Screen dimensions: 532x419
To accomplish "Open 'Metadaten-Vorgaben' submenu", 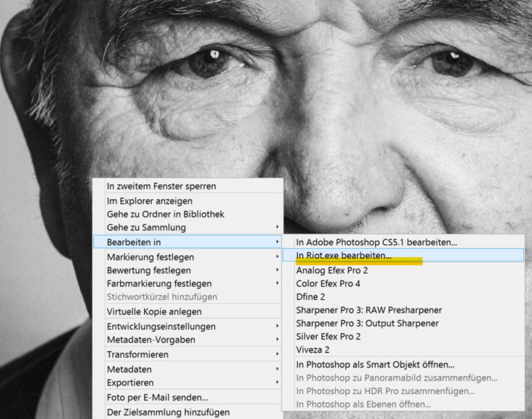I will (188, 340).
